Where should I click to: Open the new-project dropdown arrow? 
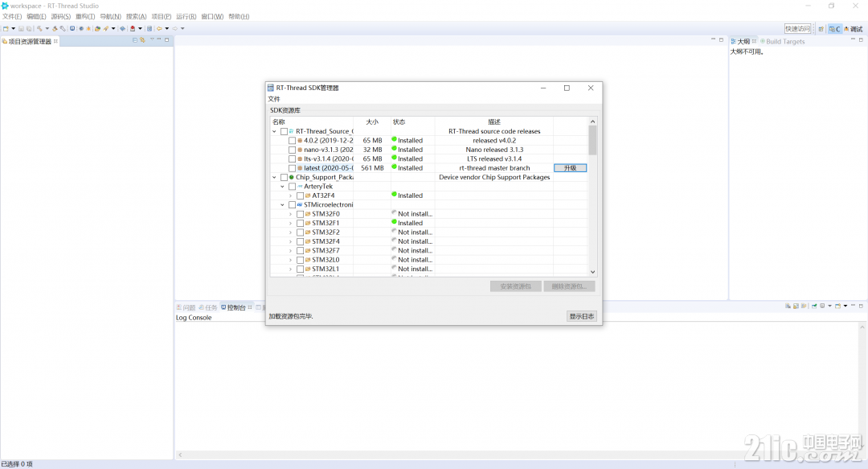14,28
